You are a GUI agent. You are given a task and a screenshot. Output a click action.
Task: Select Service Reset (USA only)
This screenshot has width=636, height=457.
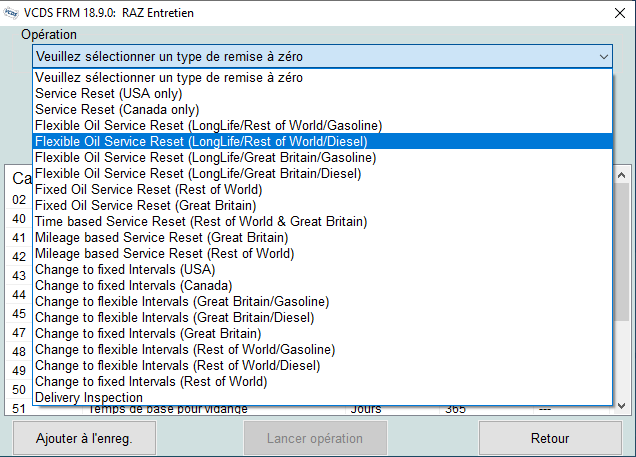click(108, 93)
